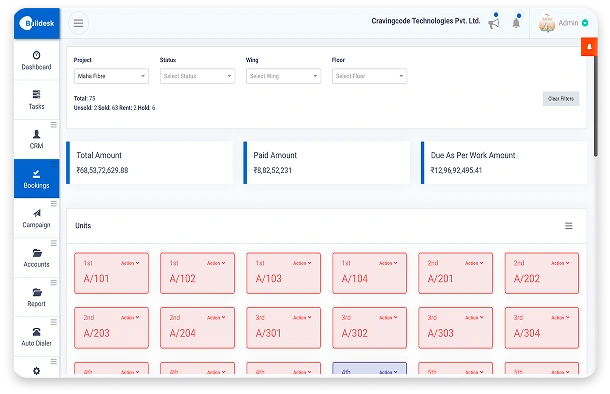Click the page vertical scrollbar

click(596, 105)
